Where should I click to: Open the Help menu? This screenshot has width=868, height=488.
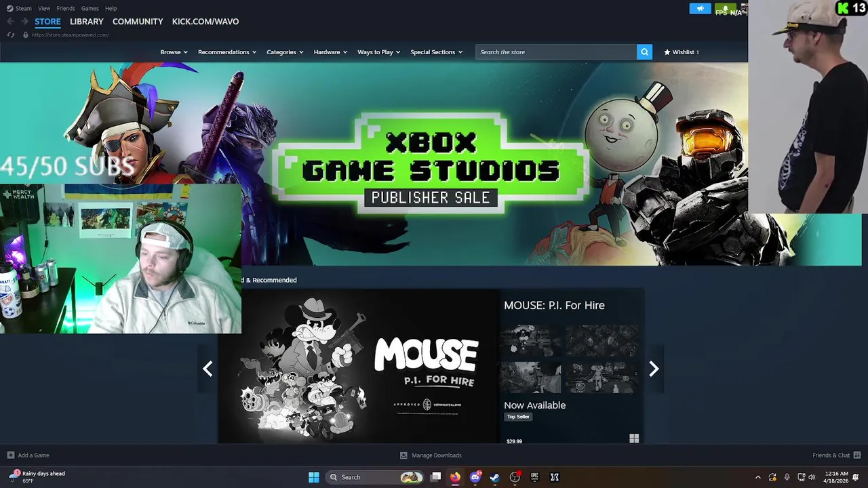coord(111,8)
